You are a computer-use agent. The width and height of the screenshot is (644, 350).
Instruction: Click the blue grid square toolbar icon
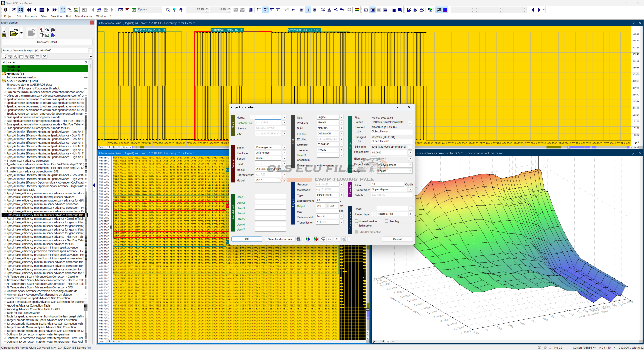[42, 10]
